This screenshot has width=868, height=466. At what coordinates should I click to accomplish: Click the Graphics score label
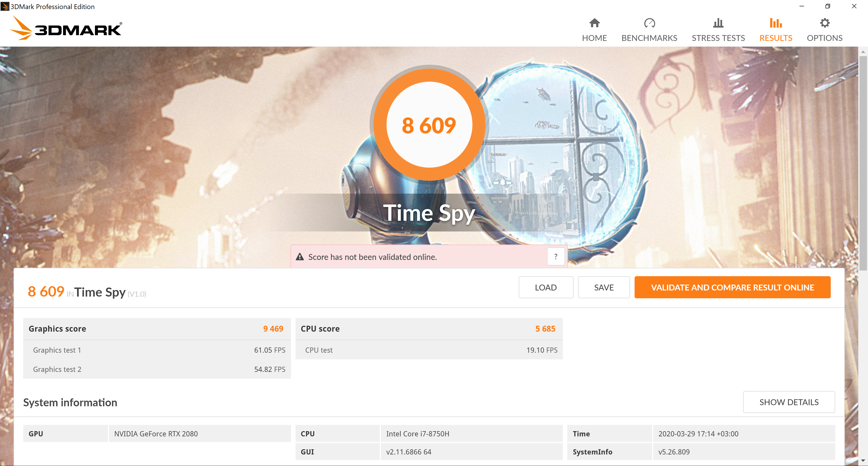point(57,329)
